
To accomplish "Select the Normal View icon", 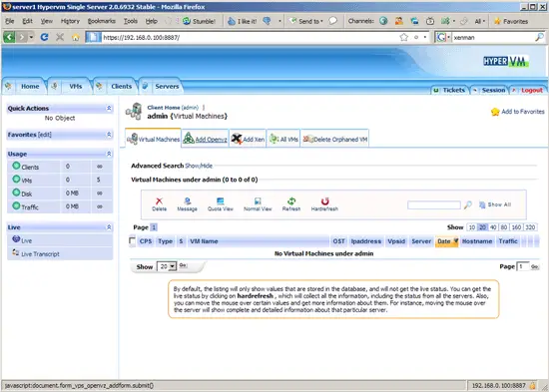I will [x=258, y=200].
